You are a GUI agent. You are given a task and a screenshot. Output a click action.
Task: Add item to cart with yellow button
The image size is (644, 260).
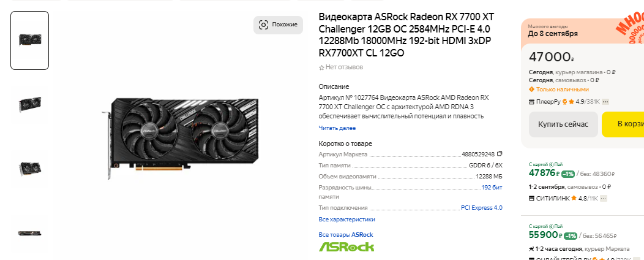coord(623,124)
